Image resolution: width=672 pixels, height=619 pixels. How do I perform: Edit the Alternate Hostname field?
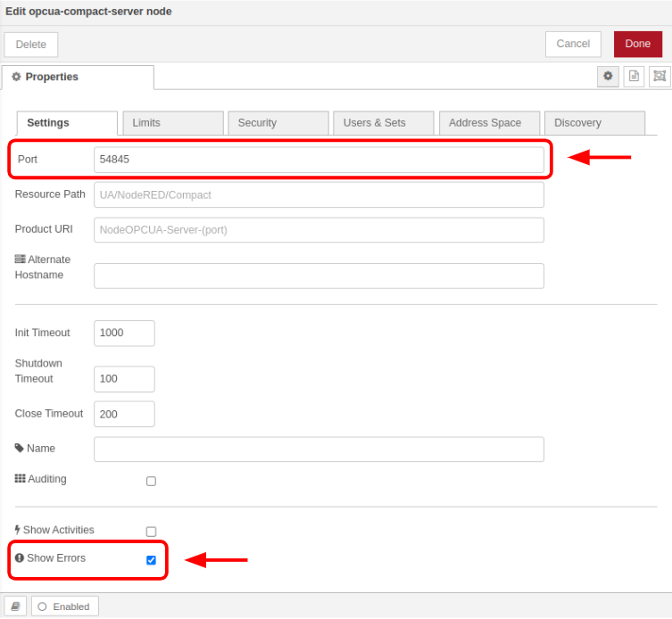pyautogui.click(x=319, y=276)
